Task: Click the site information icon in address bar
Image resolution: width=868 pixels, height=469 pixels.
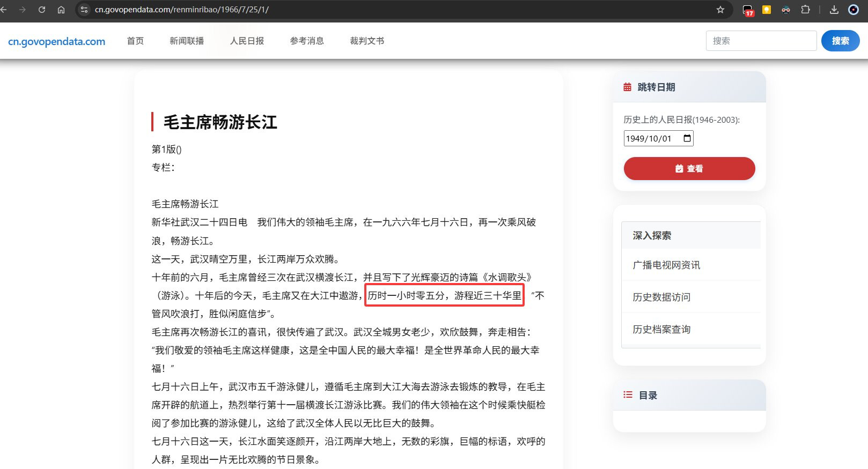Action: coord(84,10)
